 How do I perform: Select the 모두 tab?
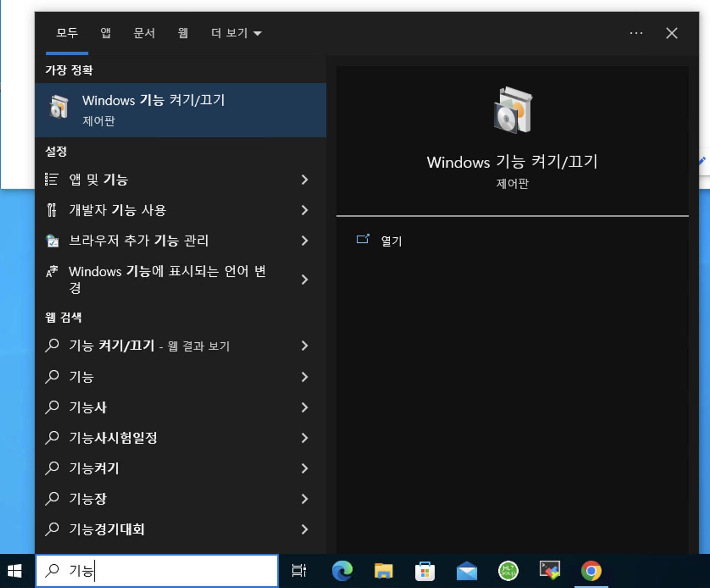point(67,33)
